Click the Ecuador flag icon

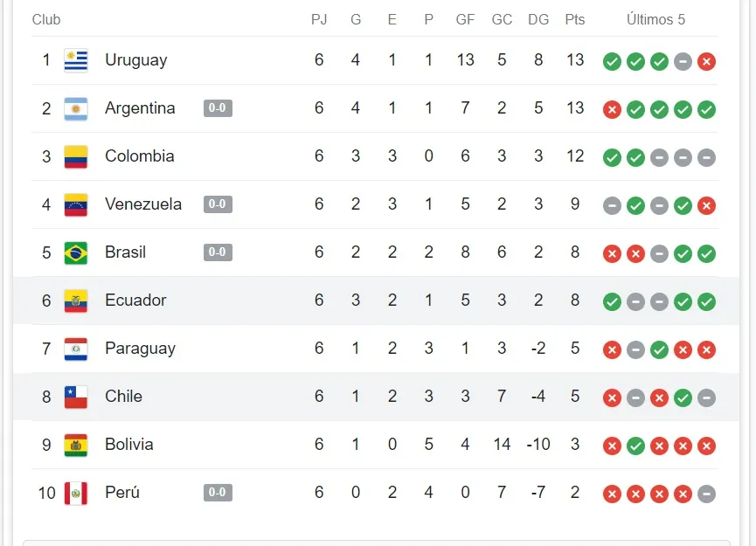coord(79,301)
